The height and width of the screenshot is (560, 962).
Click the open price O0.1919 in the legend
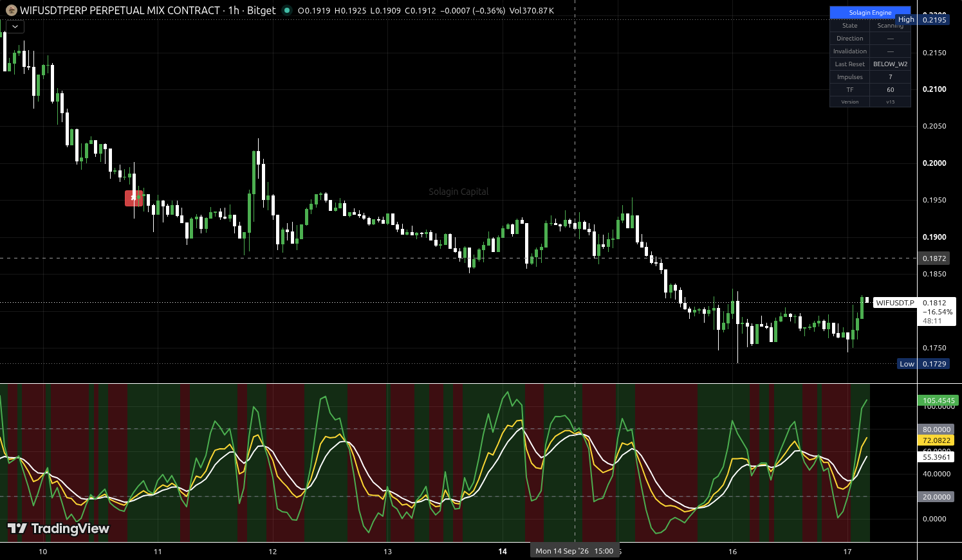point(315,10)
